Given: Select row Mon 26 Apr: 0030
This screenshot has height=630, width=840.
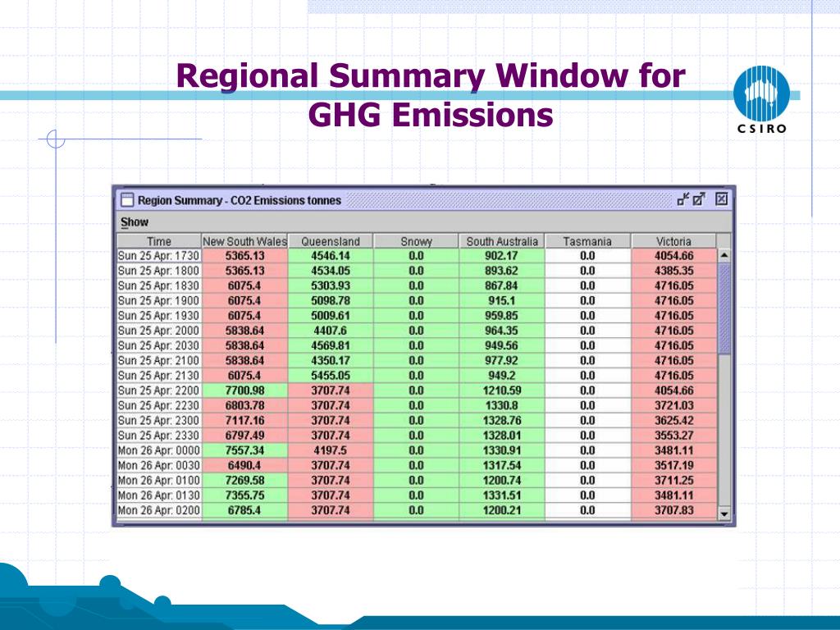Looking at the screenshot, I should coord(417,466).
